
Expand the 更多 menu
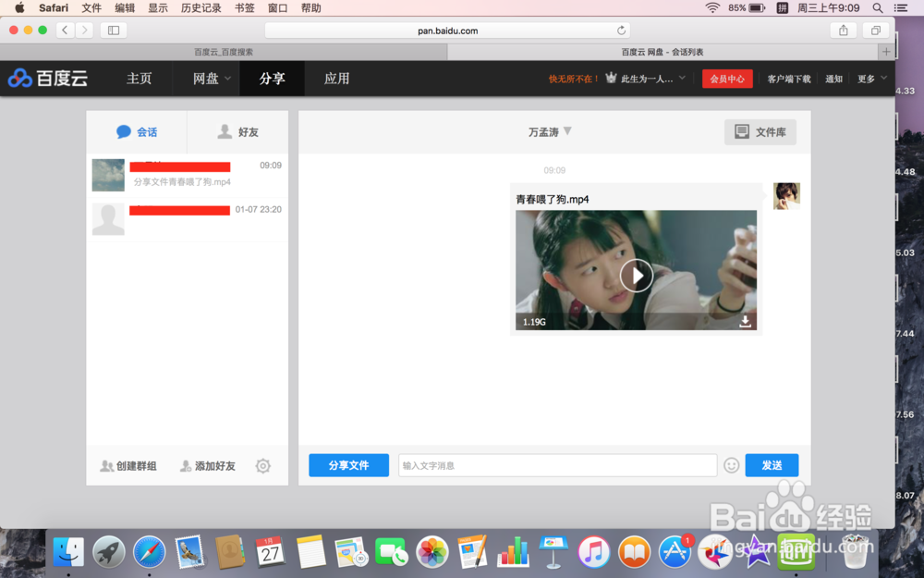[871, 79]
